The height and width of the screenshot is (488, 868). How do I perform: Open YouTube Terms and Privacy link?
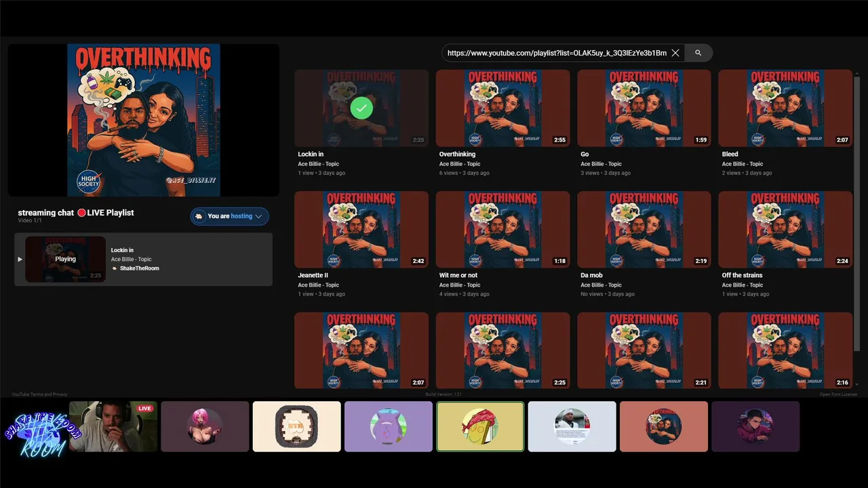tap(39, 394)
